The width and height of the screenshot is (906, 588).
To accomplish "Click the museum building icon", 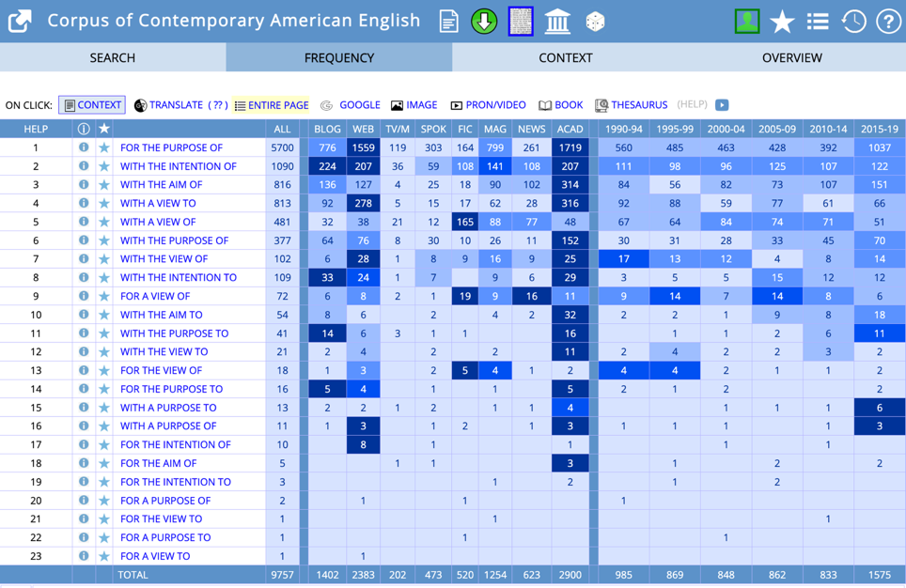I will pyautogui.click(x=557, y=22).
